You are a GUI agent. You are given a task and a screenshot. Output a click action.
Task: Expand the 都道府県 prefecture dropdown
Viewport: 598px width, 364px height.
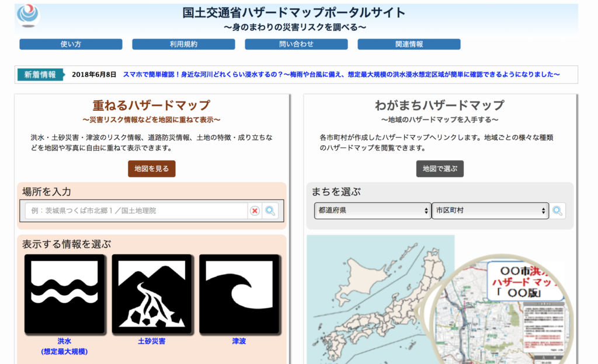coord(373,211)
